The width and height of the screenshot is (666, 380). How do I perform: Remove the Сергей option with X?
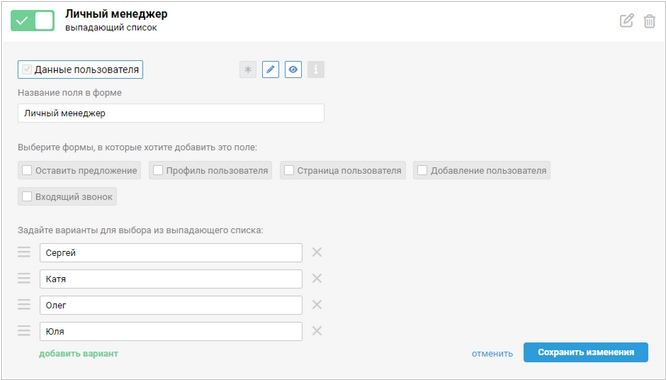tap(317, 252)
